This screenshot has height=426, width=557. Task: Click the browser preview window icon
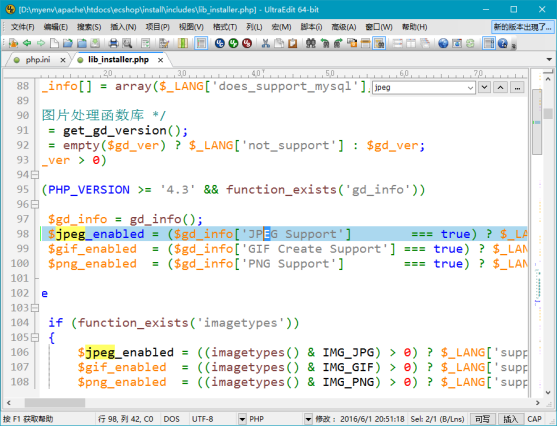(x=457, y=43)
